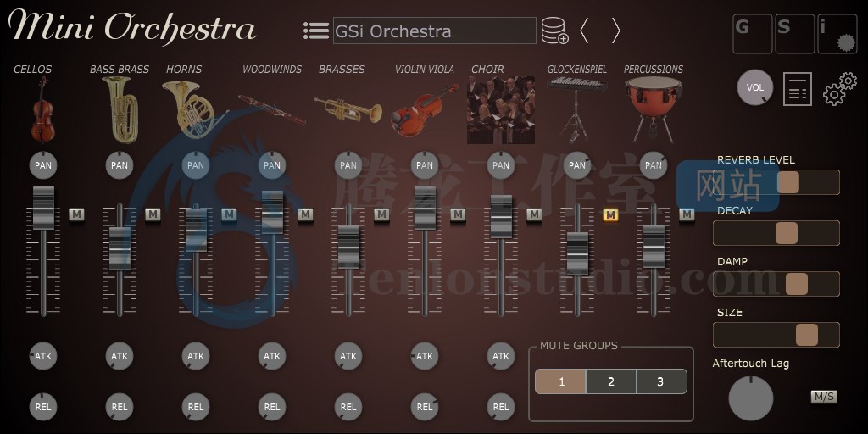Click the VOL master volume knob
This screenshot has width=868, height=434.
pos(755,87)
